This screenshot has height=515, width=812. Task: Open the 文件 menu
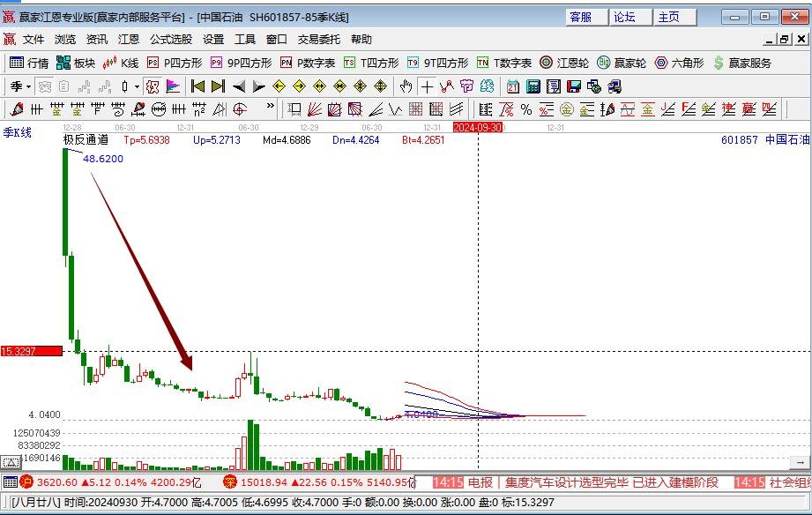34,40
